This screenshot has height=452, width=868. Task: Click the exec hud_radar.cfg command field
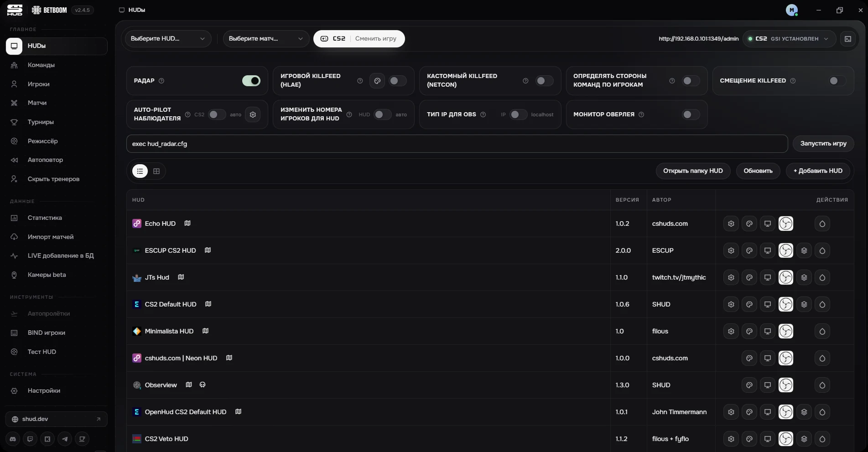tap(457, 144)
